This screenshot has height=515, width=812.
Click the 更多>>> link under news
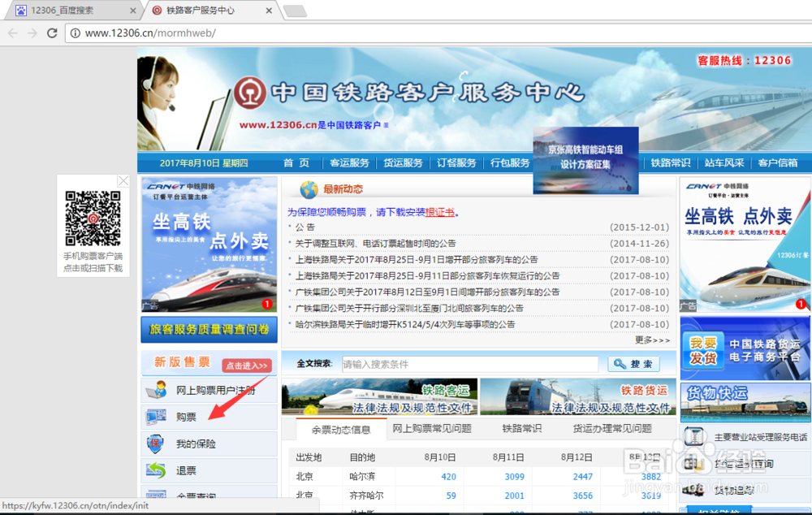[652, 340]
